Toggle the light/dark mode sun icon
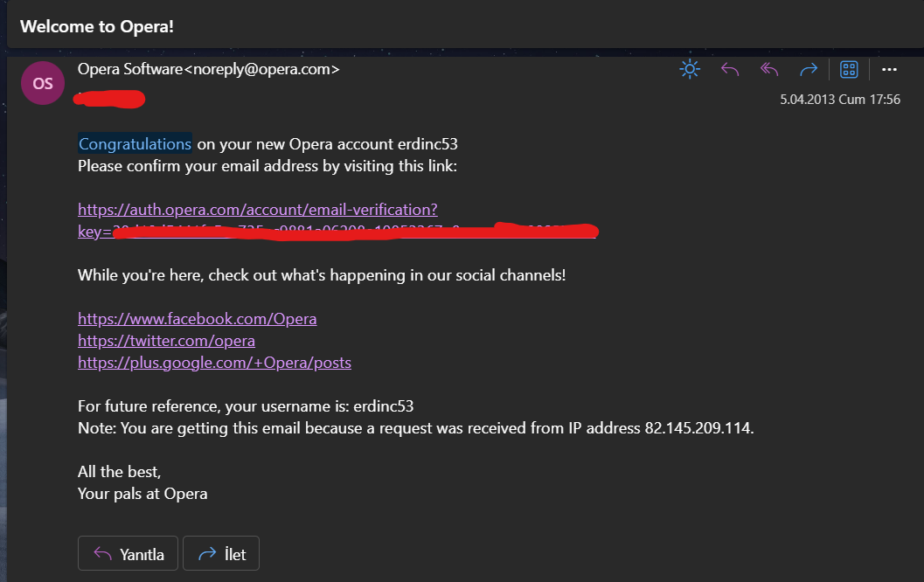This screenshot has height=582, width=924. [690, 69]
